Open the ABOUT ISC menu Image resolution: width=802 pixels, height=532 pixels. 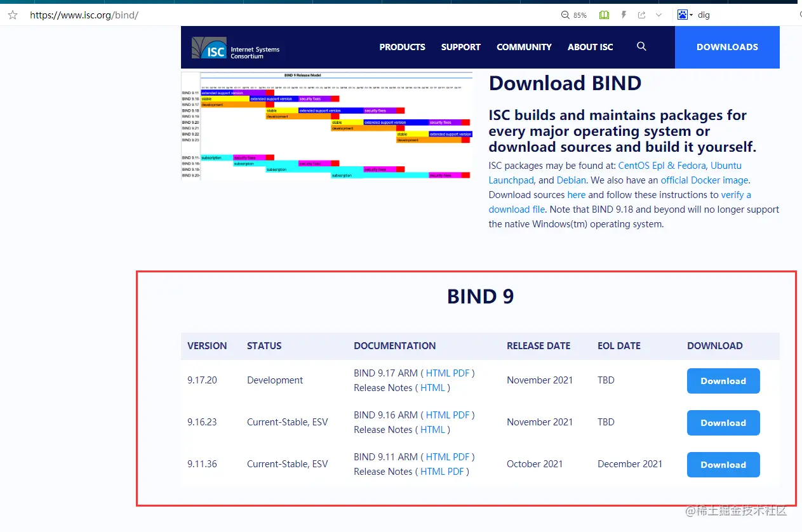point(591,47)
